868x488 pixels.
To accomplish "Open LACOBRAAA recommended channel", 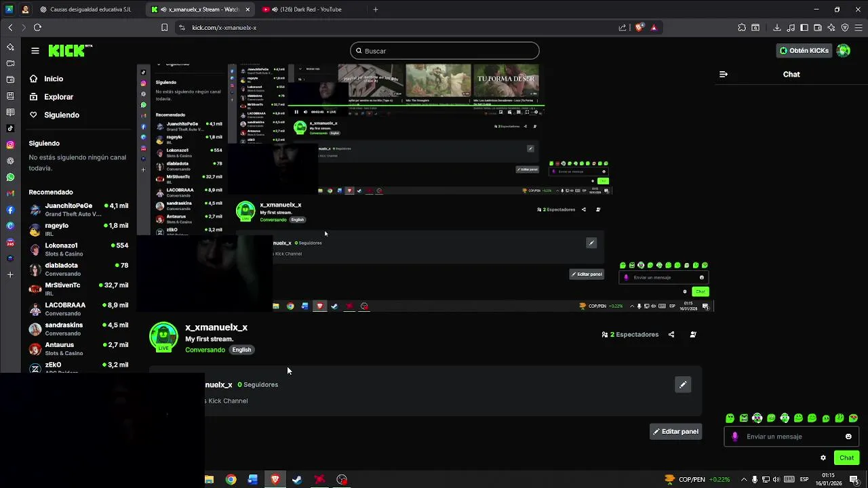I will pos(79,309).
